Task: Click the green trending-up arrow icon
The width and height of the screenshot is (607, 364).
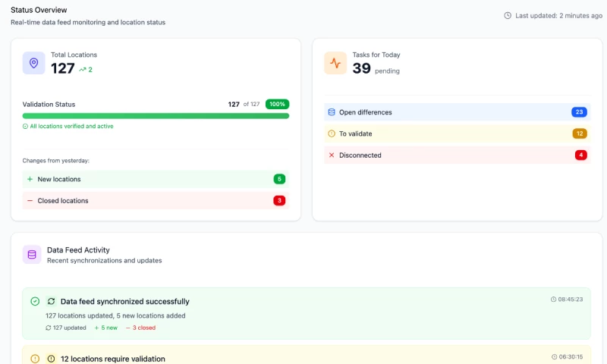Action: [83, 70]
